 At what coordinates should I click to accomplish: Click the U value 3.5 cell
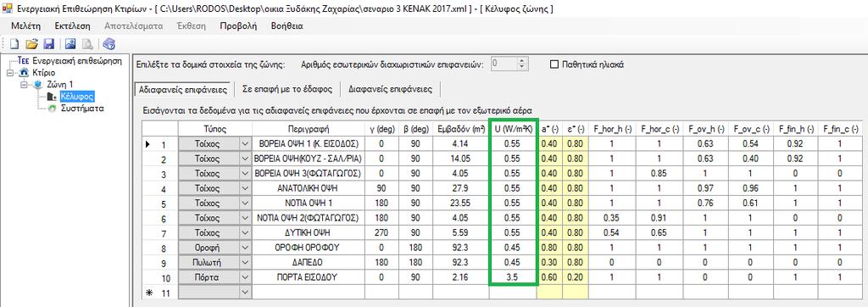click(512, 276)
